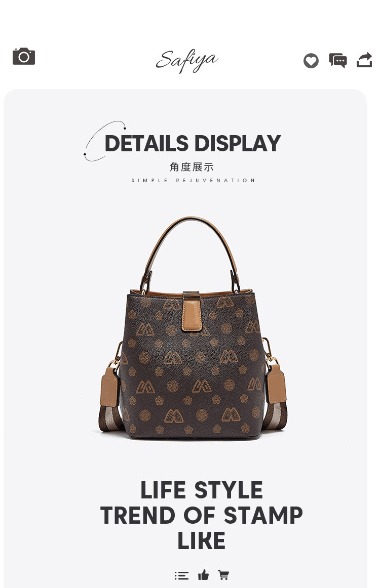Click the LIKE text line
This screenshot has width=380, height=588.
(x=202, y=540)
